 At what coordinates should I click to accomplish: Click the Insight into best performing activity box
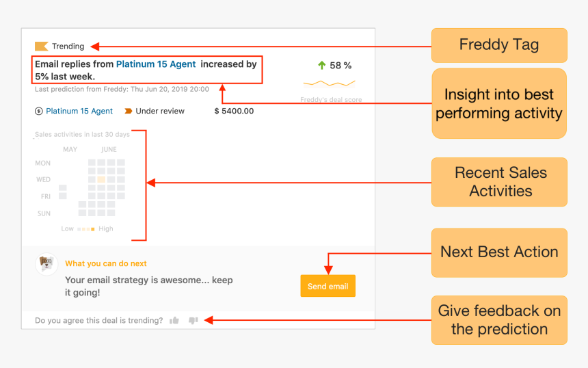499,103
